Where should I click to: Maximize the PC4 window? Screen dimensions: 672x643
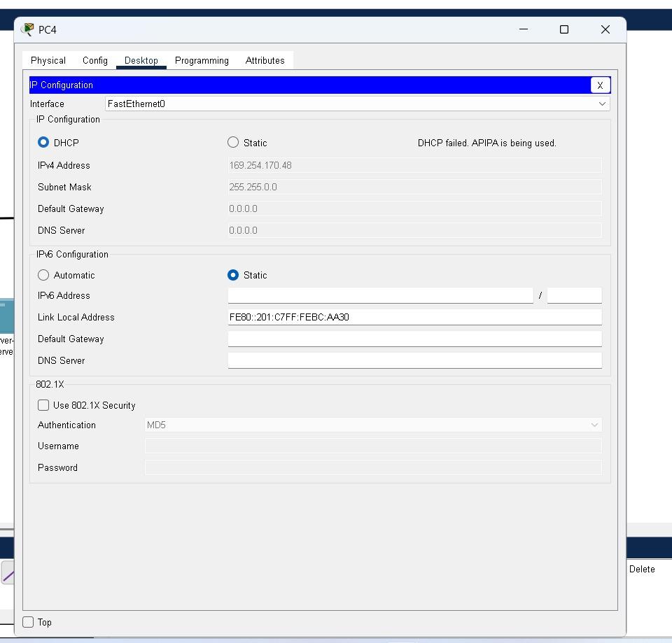563,29
